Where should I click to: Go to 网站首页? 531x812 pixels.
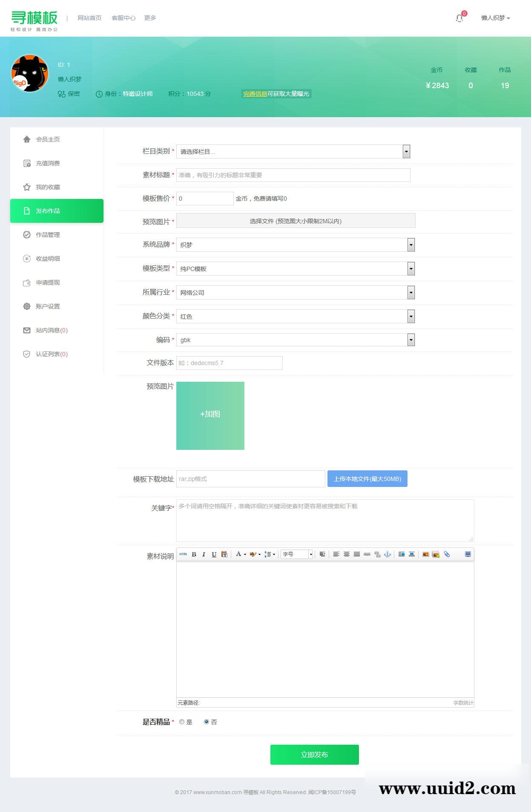[89, 18]
